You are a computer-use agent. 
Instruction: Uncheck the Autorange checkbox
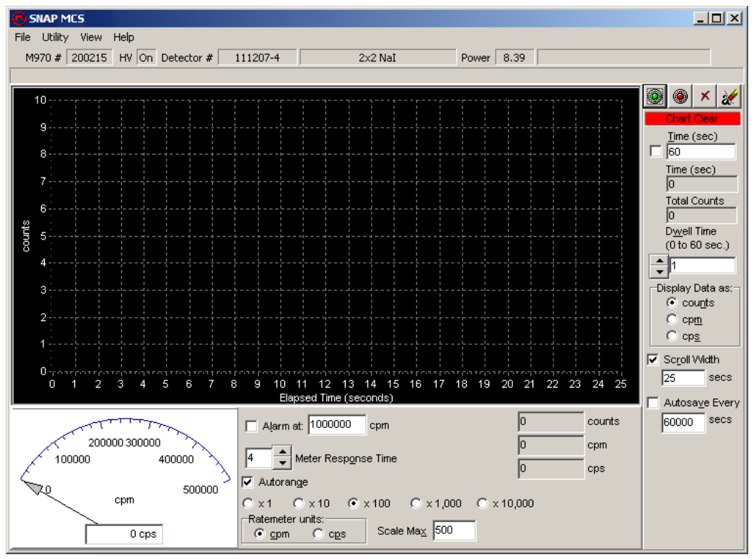coord(247,481)
